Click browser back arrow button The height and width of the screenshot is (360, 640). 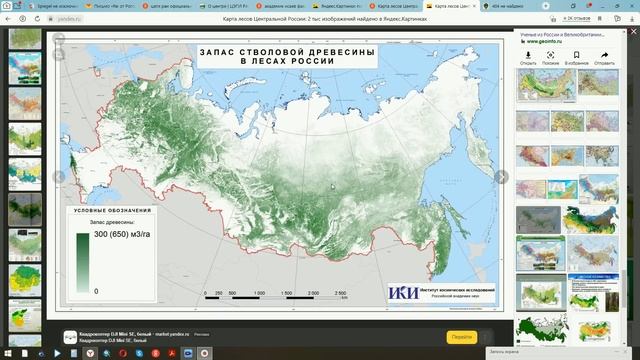point(8,19)
